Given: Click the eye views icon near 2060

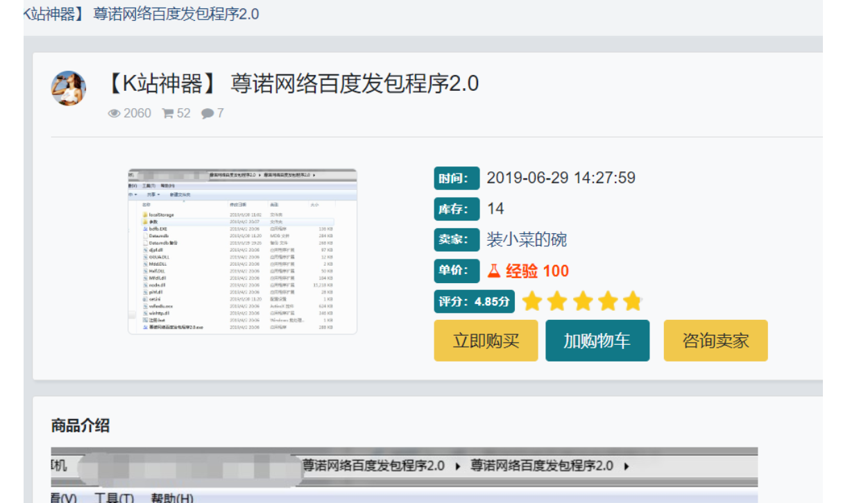Looking at the screenshot, I should tap(114, 113).
